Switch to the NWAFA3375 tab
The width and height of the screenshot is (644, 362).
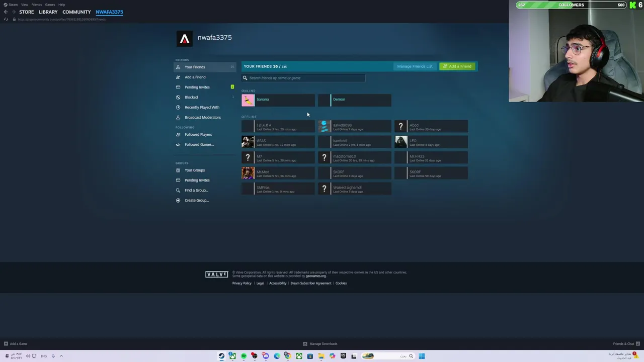click(x=109, y=12)
